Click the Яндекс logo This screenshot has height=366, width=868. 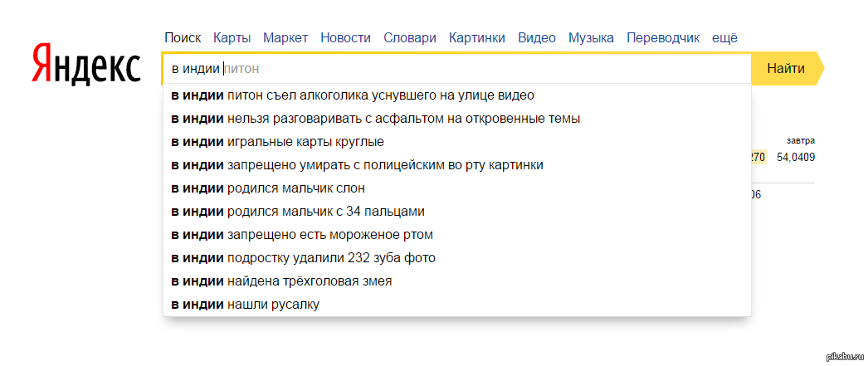(86, 63)
